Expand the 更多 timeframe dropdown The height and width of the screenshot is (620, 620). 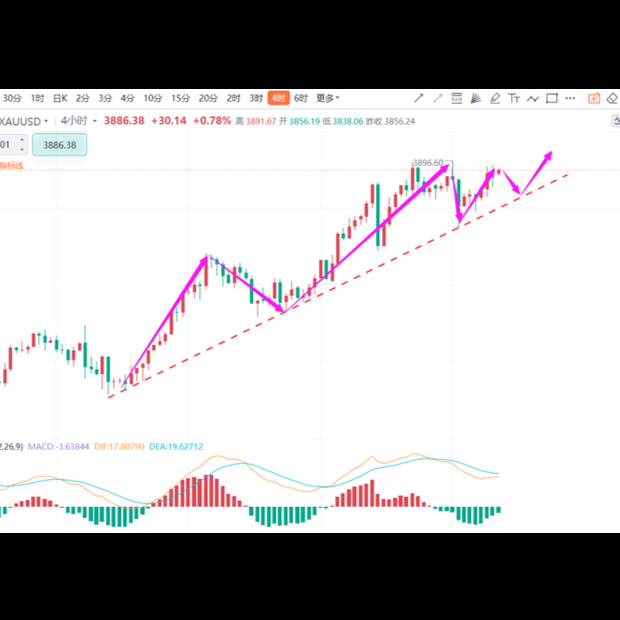(327, 98)
